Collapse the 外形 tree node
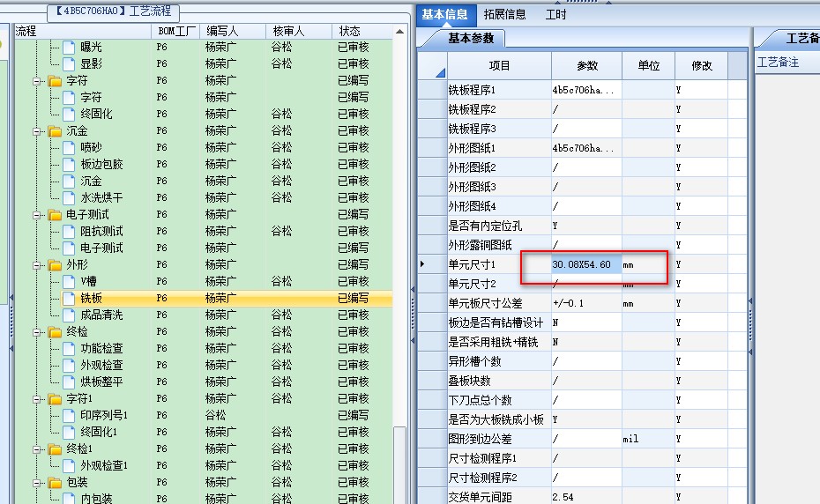This screenshot has height=504, width=820. [37, 265]
